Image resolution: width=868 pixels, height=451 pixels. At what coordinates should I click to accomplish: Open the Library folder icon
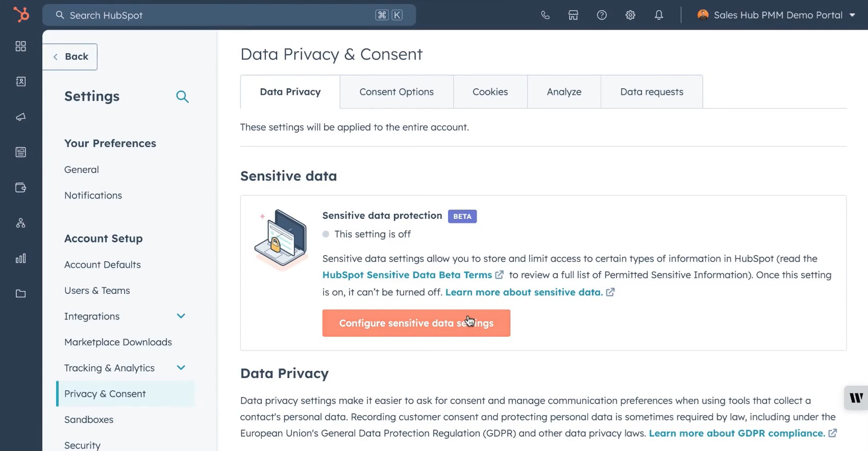[20, 293]
